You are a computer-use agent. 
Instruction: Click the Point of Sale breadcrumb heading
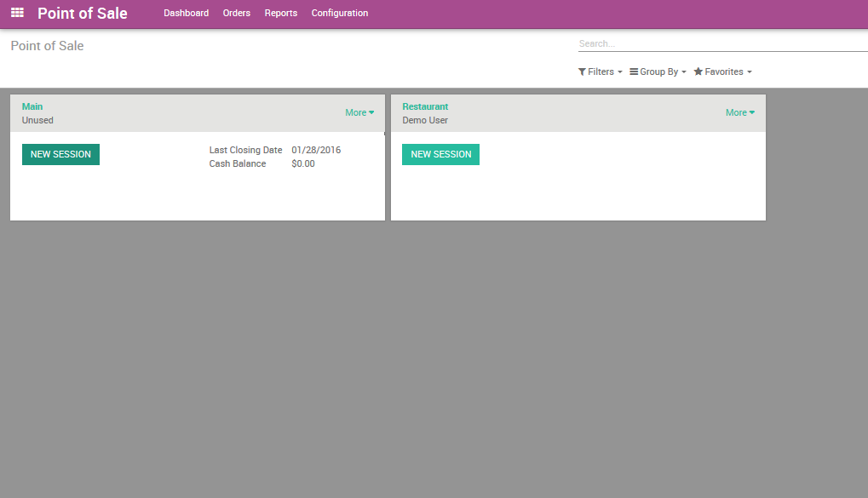pyautogui.click(x=47, y=46)
